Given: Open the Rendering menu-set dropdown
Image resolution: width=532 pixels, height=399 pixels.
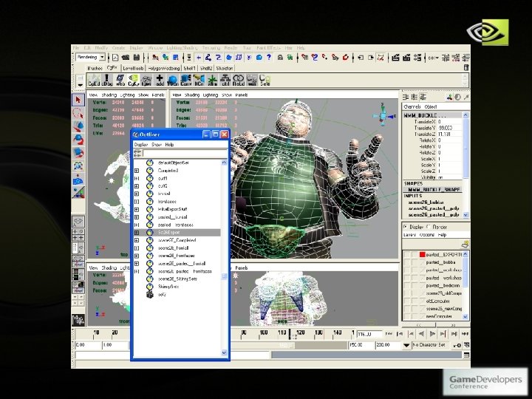Looking at the screenshot, I should [x=102, y=58].
